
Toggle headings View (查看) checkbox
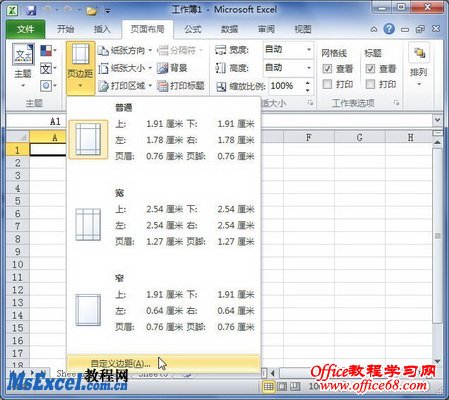point(370,69)
